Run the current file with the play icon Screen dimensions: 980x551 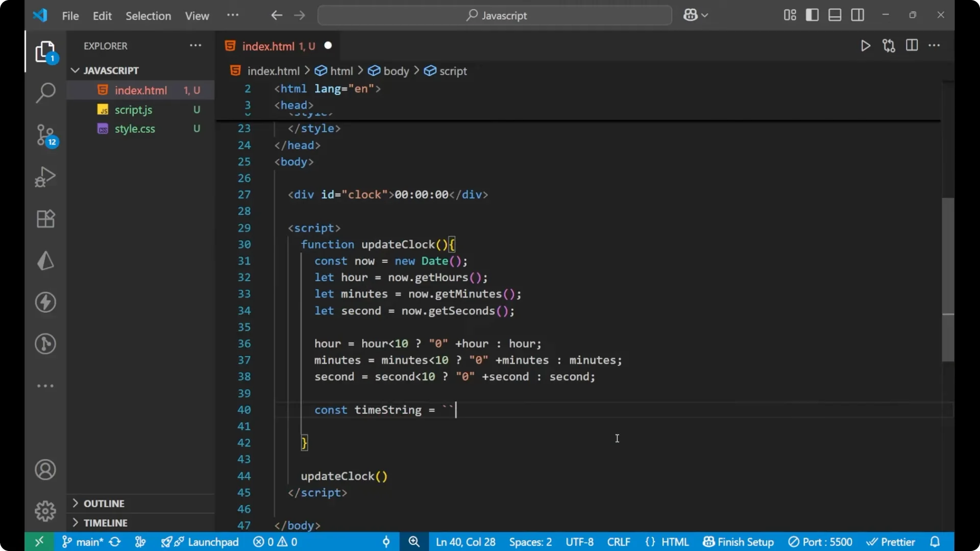click(x=866, y=45)
